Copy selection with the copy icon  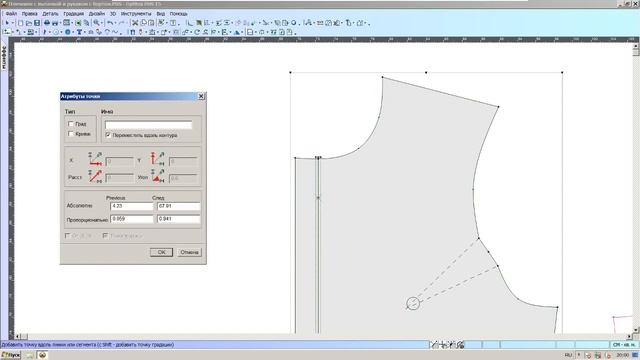(143, 23)
